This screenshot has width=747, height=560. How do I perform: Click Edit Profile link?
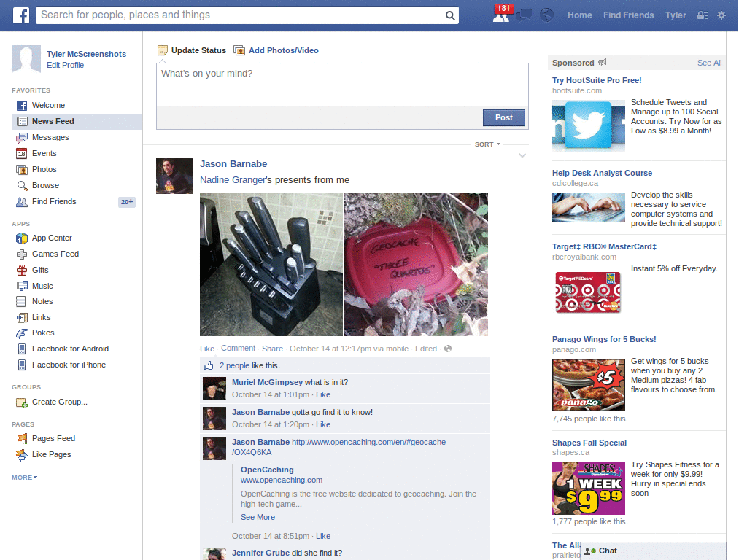65,65
